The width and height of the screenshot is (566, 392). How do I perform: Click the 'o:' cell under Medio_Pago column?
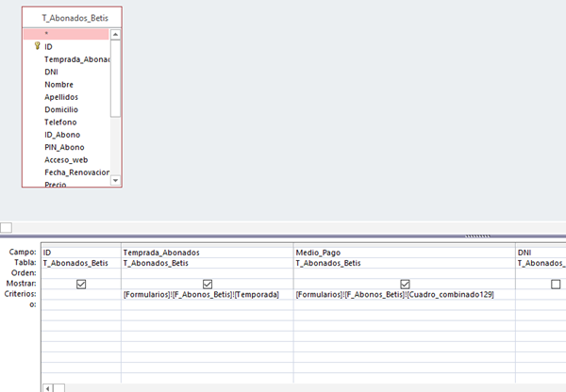[405, 304]
